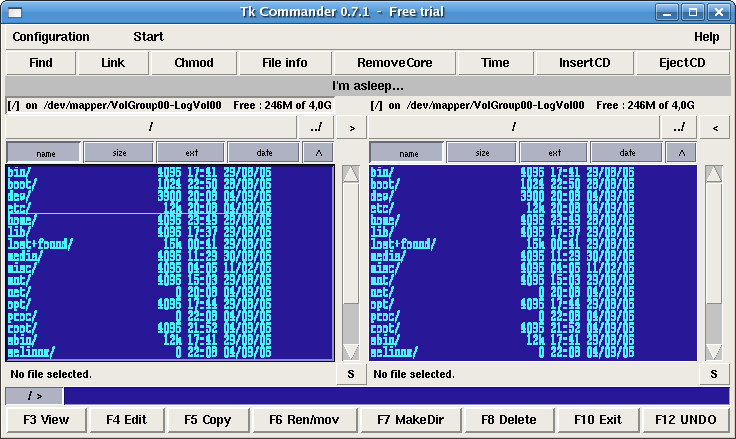This screenshot has width=736, height=439.
Task: Click left panel scrollbar up arrow
Action: 351,174
